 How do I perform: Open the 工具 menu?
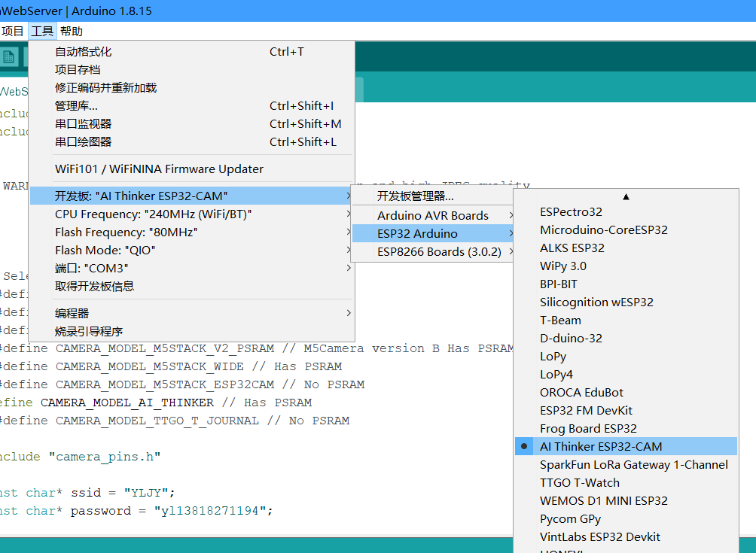tap(42, 32)
